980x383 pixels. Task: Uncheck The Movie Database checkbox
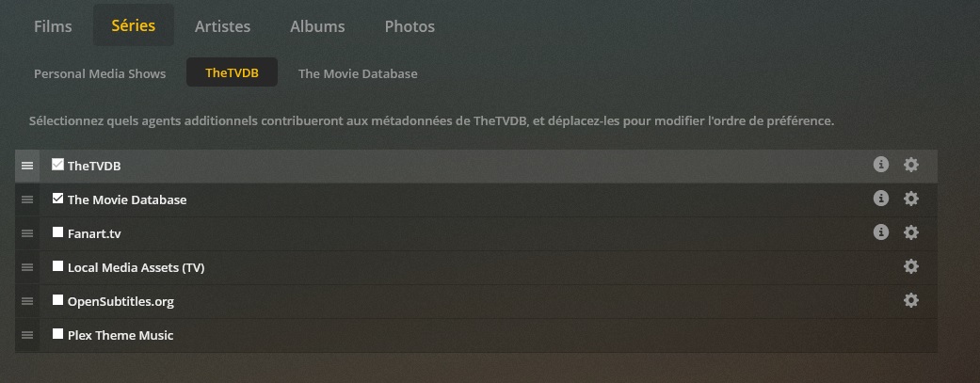click(57, 198)
